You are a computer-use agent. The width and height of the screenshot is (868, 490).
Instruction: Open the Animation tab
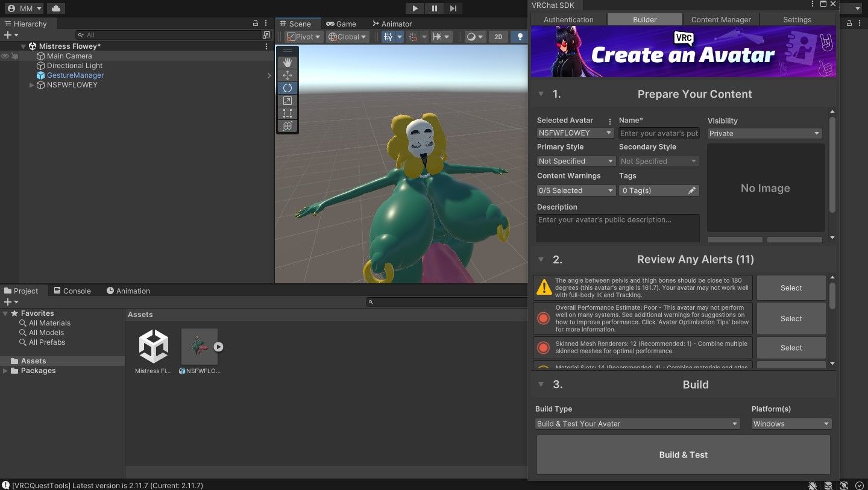pyautogui.click(x=128, y=291)
